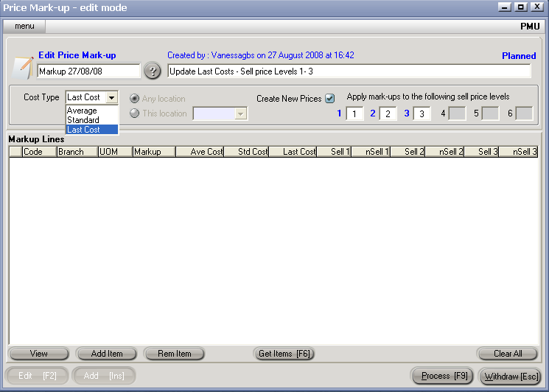Click sell price level 2 field
The height and width of the screenshot is (392, 549).
pos(388,113)
